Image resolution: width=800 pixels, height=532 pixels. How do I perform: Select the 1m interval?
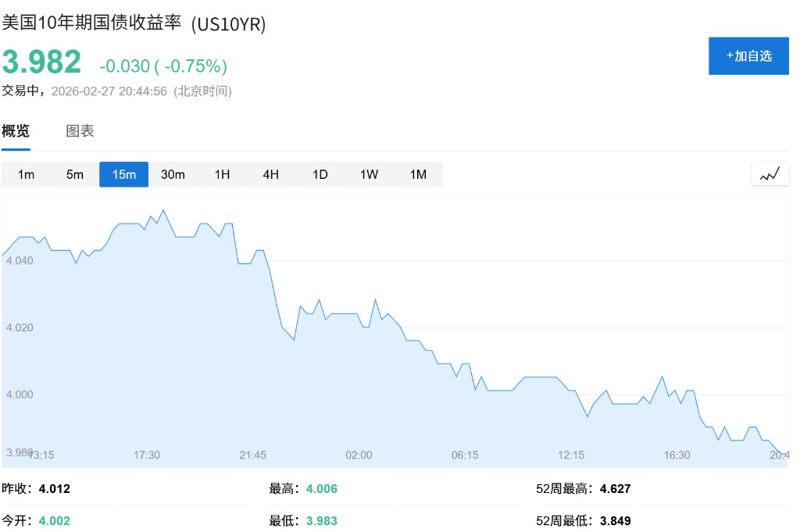pos(26,174)
